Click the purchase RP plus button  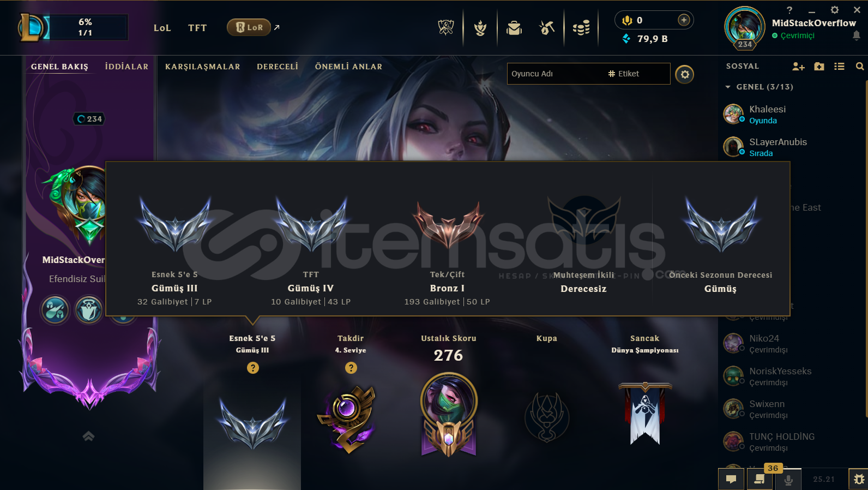click(x=684, y=20)
